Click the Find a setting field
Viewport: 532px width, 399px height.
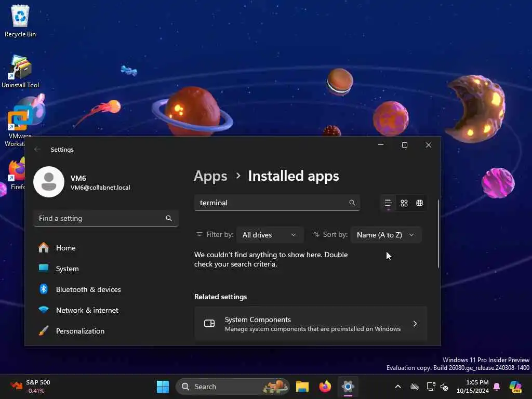(106, 218)
